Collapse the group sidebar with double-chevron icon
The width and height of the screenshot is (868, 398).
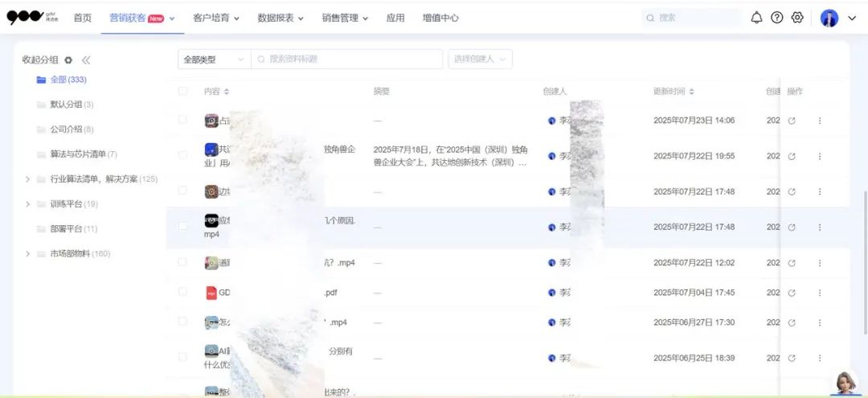86,60
